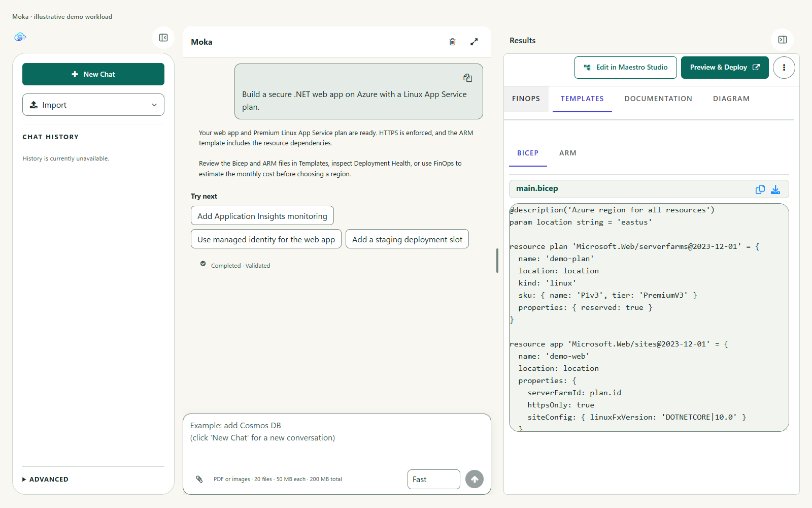The width and height of the screenshot is (812, 508).
Task: Download the main.bicep file
Action: point(775,189)
